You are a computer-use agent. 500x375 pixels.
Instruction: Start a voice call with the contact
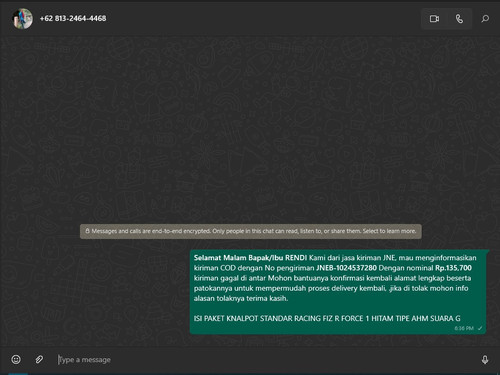[459, 19]
